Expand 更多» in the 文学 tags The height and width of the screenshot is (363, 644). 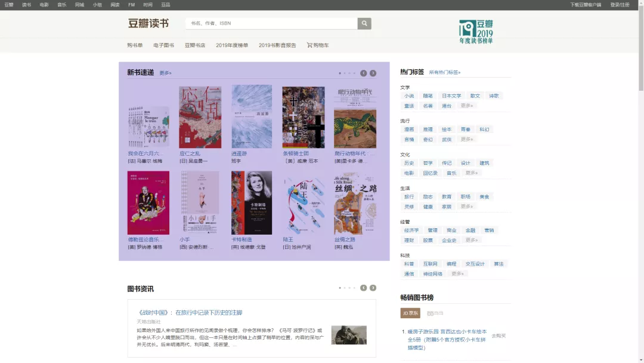(466, 106)
